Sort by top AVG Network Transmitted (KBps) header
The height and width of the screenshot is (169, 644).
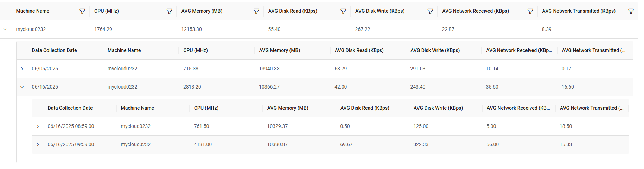pos(579,11)
